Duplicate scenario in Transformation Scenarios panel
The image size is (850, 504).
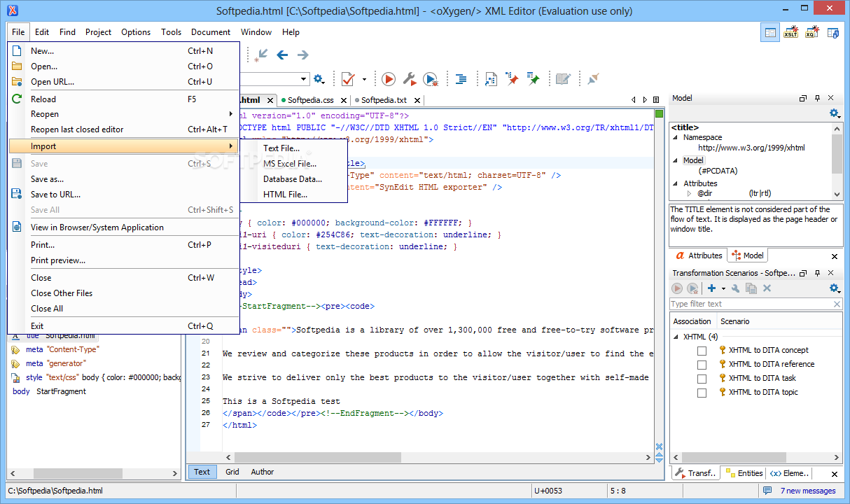point(751,288)
